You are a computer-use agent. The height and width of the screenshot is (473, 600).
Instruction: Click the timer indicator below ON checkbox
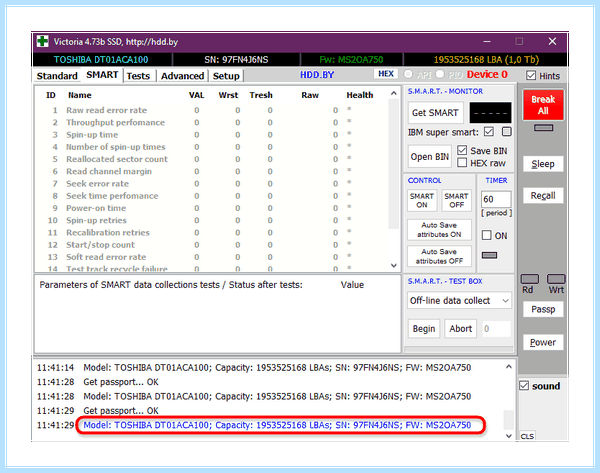point(489,255)
